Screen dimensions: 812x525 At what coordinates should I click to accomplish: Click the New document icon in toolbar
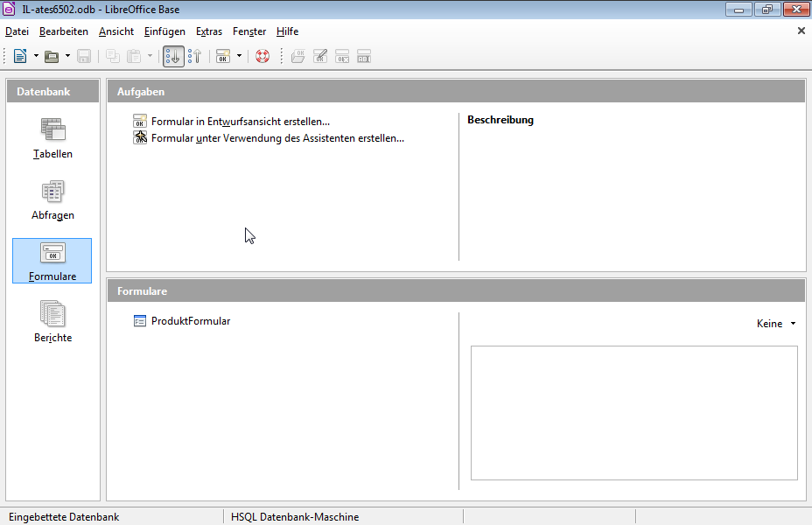(x=20, y=56)
